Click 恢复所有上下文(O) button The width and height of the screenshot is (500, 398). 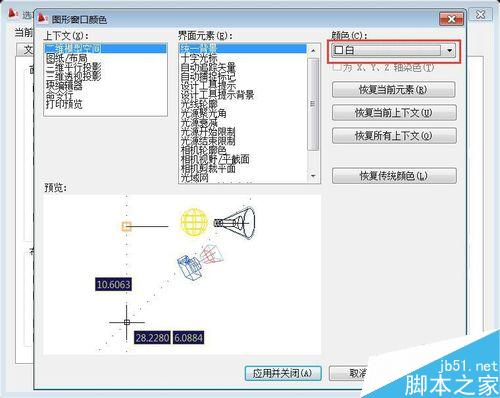[x=394, y=136]
